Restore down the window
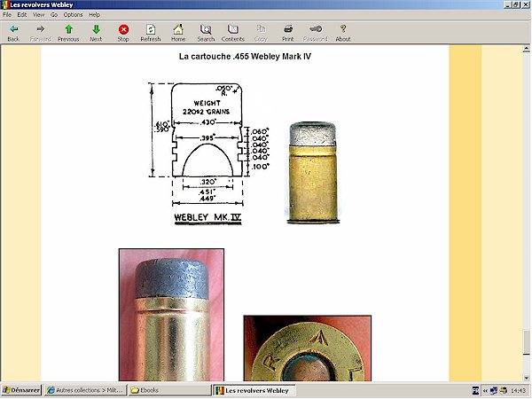Image resolution: width=532 pixels, height=399 pixels. click(516, 4)
